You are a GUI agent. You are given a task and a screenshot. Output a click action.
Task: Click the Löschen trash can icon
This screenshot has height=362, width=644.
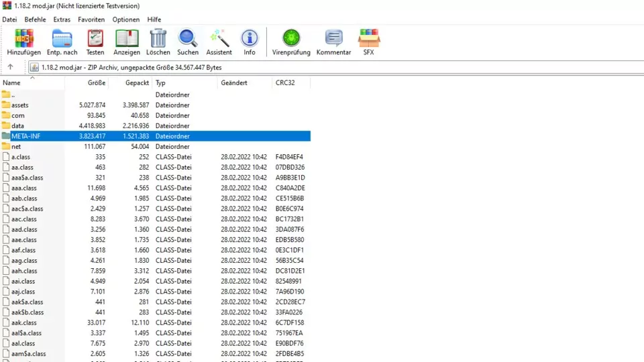click(158, 42)
